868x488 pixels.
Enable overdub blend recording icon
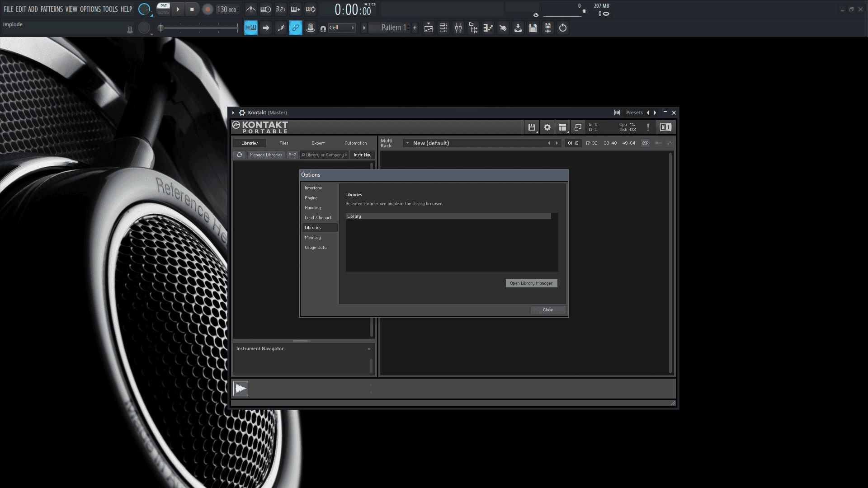pos(295,9)
